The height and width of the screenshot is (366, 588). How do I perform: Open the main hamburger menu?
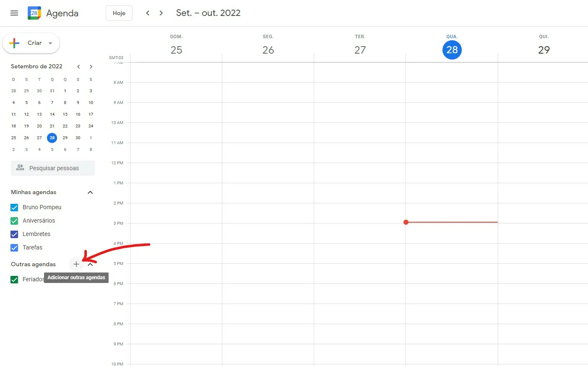pyautogui.click(x=14, y=13)
